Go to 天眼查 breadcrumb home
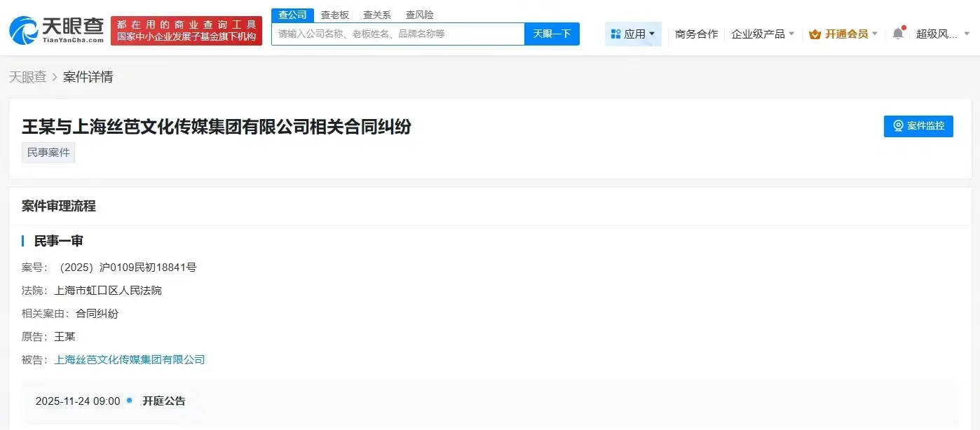980x430 pixels. [27, 77]
